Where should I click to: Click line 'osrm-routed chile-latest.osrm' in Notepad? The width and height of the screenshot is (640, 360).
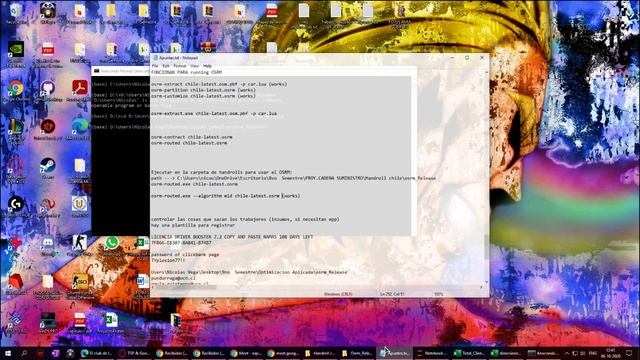tap(189, 143)
